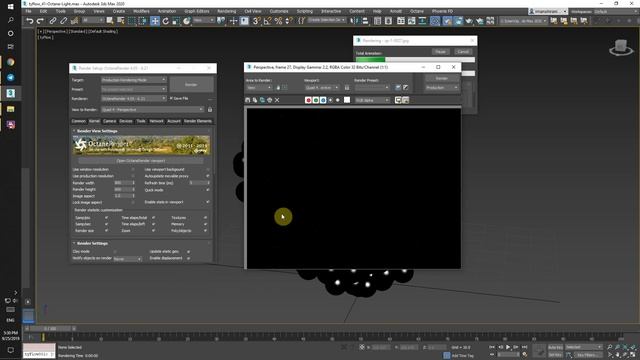The image size is (640, 360).
Task: Click Render button in frame window
Action: coord(442,78)
